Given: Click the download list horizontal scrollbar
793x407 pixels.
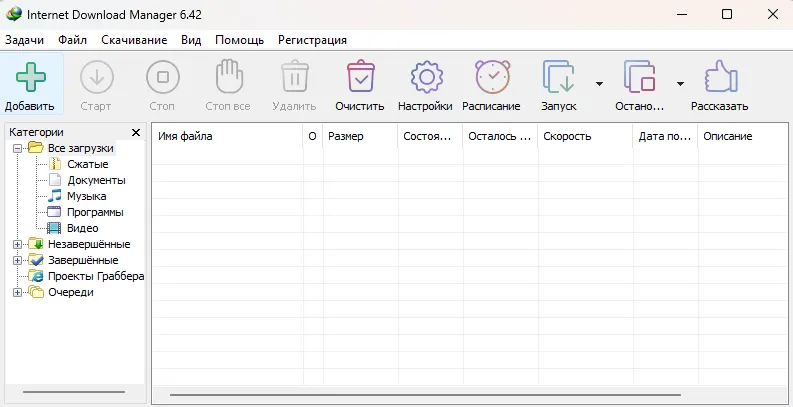Looking at the screenshot, I should click(x=425, y=394).
